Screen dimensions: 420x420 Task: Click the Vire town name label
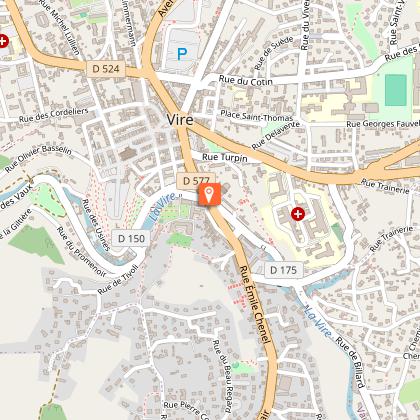(x=180, y=120)
